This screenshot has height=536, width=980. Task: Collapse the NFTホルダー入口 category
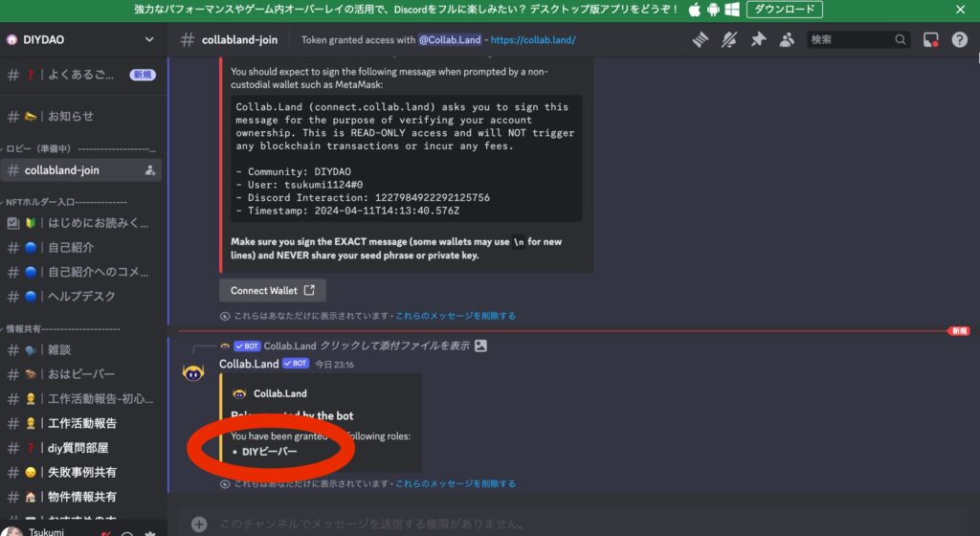click(66, 202)
